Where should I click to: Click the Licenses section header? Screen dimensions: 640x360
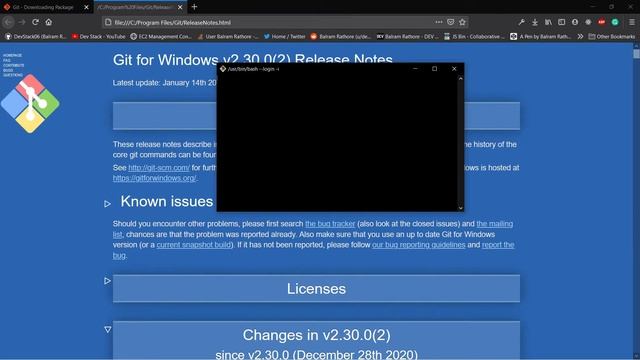click(x=316, y=289)
